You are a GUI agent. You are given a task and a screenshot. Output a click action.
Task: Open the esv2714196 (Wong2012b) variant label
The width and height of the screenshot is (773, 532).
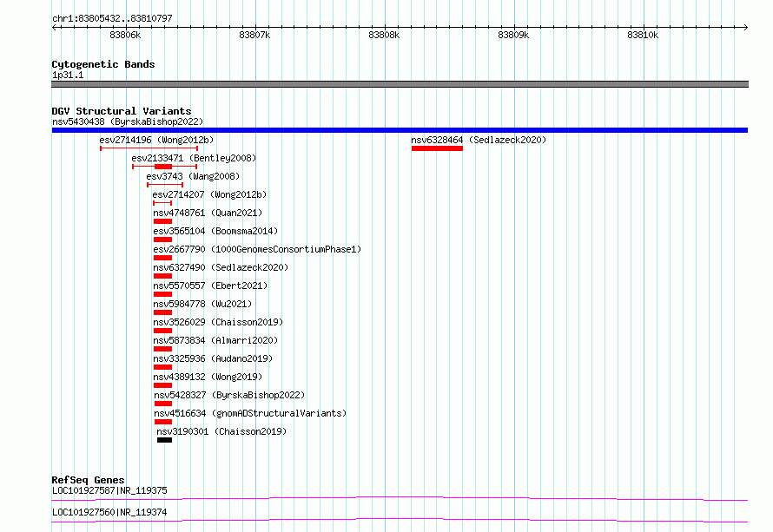pos(156,140)
